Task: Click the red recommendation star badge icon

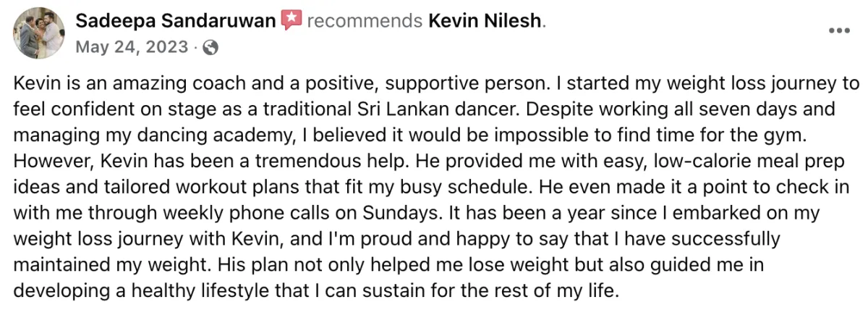Action: 291,21
